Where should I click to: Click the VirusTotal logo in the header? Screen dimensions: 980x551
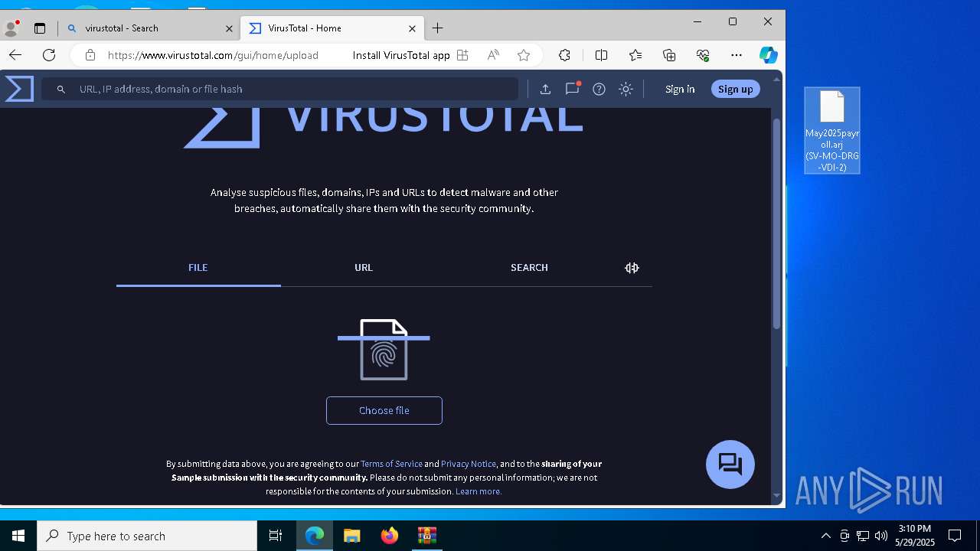19,89
